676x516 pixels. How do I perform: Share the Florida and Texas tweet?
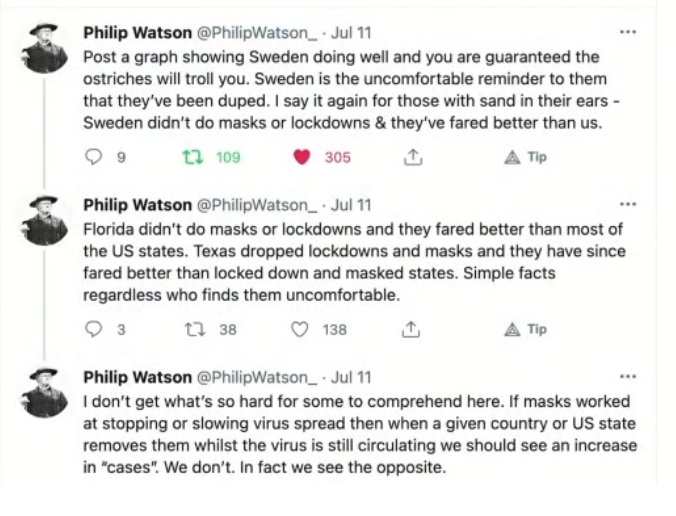pyautogui.click(x=410, y=329)
